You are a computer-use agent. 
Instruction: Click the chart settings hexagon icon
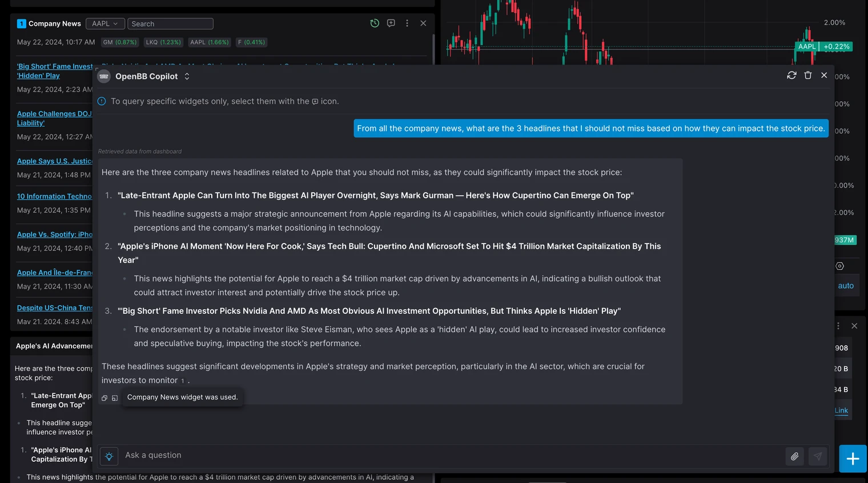[839, 266]
